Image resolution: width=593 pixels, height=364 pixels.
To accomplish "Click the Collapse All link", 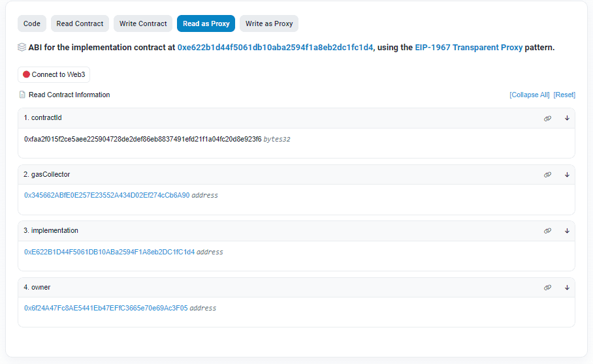I will pos(529,95).
